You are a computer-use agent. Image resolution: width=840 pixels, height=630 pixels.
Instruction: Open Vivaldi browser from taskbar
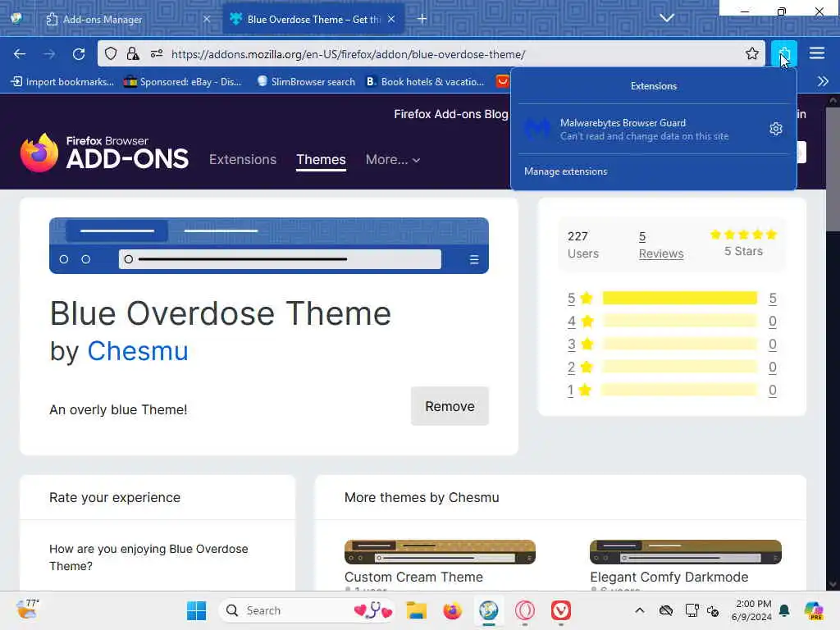tap(561, 610)
